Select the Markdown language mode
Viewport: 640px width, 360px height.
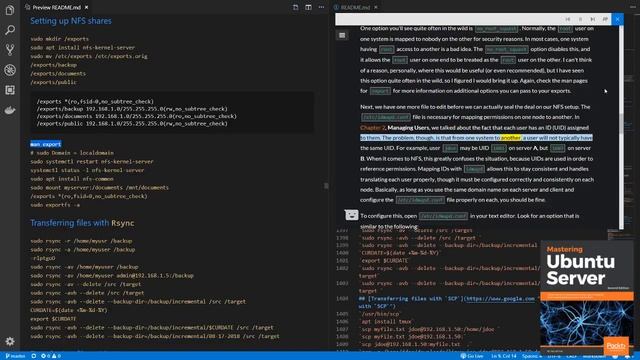click(594, 356)
